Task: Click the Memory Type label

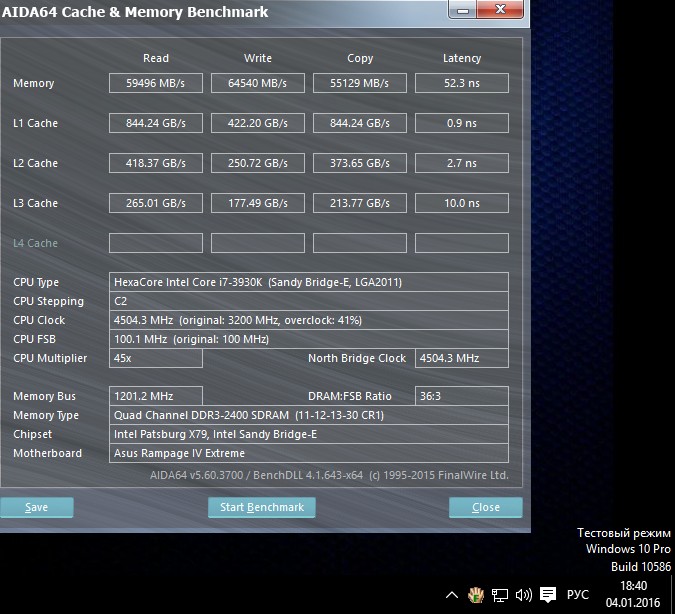Action: tap(46, 415)
